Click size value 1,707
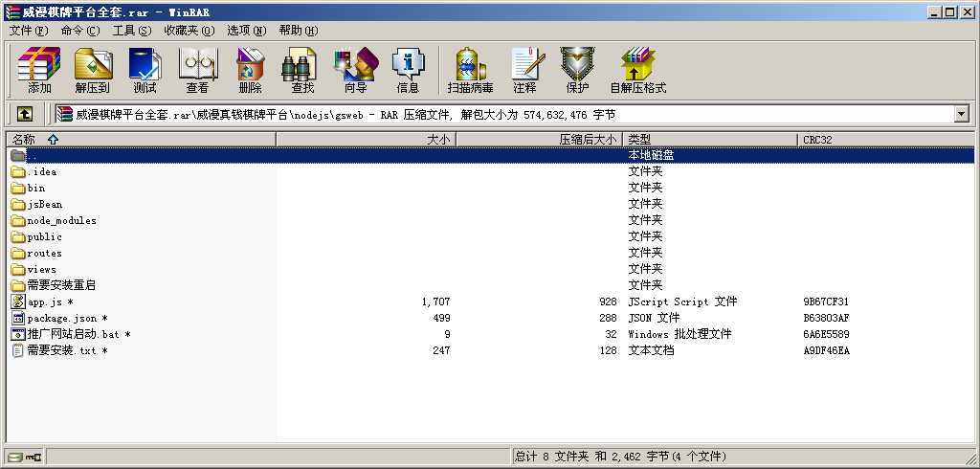This screenshot has width=980, height=469. [435, 301]
